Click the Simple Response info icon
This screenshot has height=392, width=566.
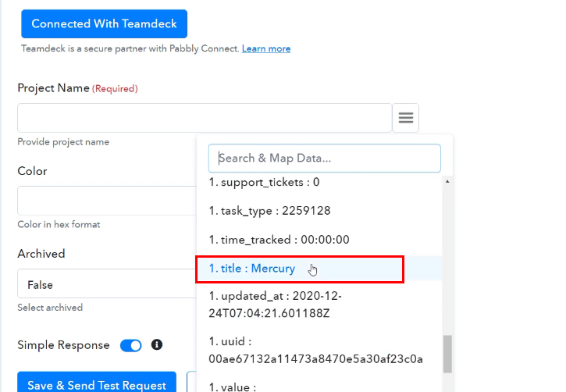(x=157, y=344)
